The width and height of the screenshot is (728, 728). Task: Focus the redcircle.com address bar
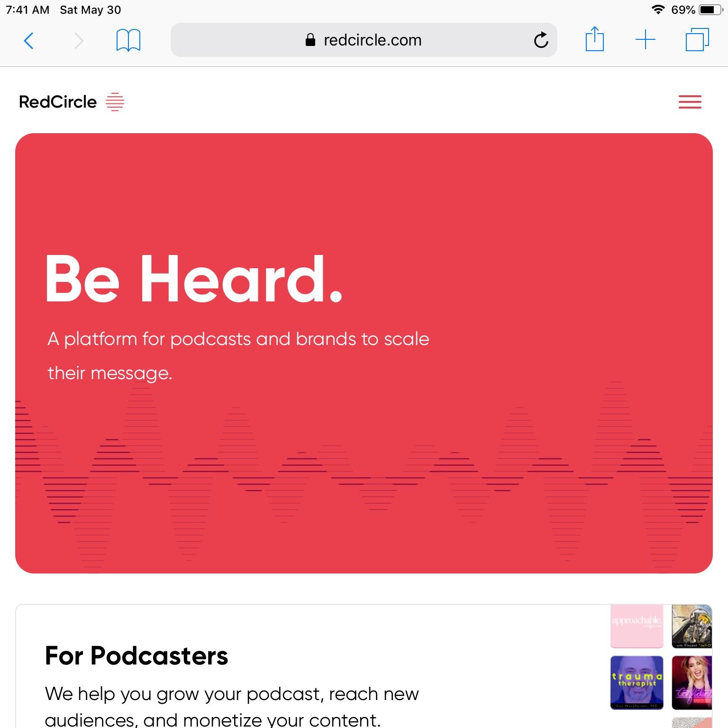coord(364,40)
